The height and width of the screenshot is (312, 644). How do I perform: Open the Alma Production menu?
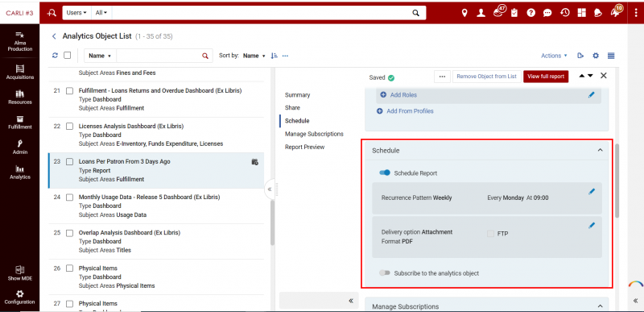click(x=20, y=41)
